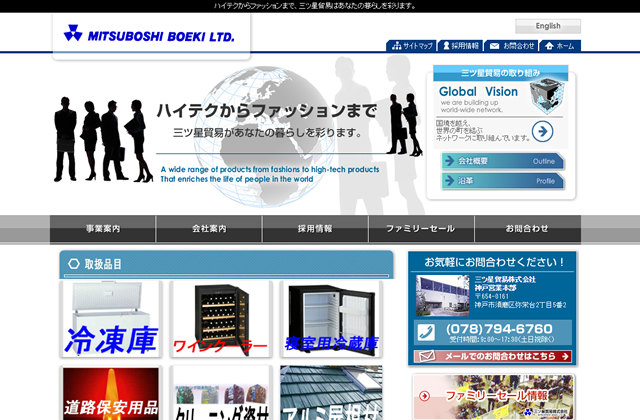Open 沿革 Profile button

pos(502,181)
